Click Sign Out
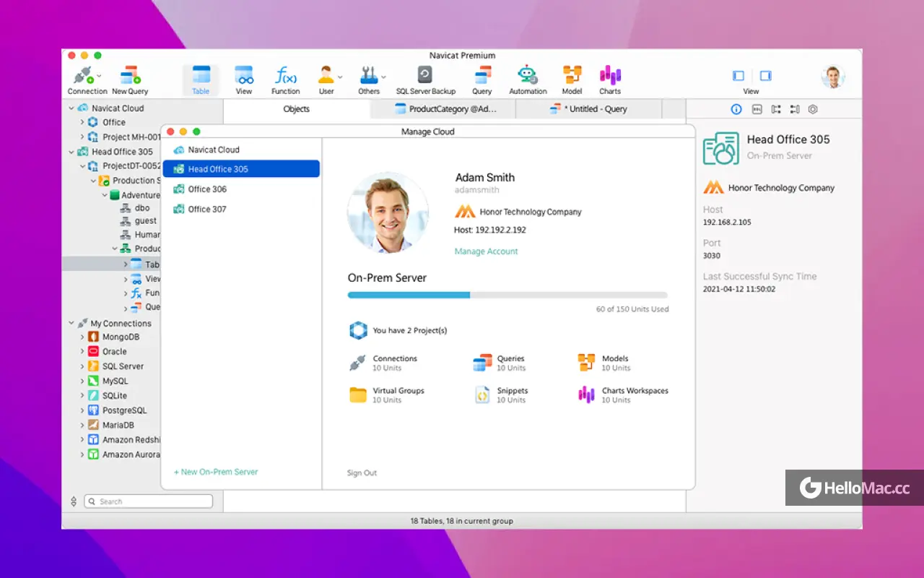 coord(362,473)
